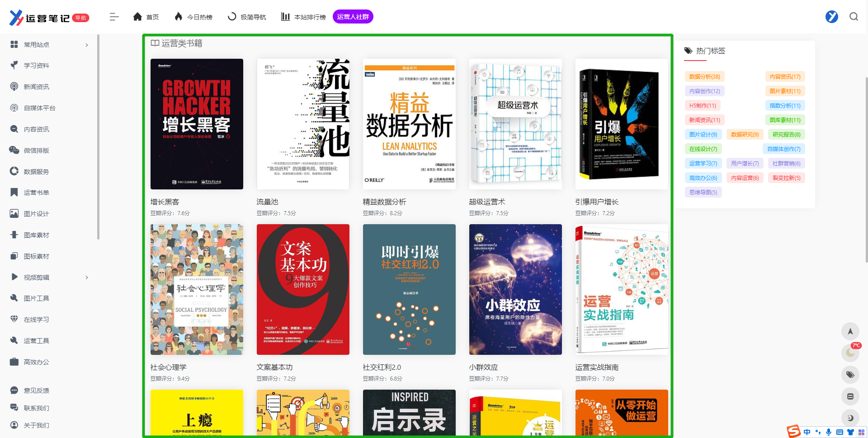
Task: Open the 引爆用户增长 book cover
Action: tap(622, 124)
